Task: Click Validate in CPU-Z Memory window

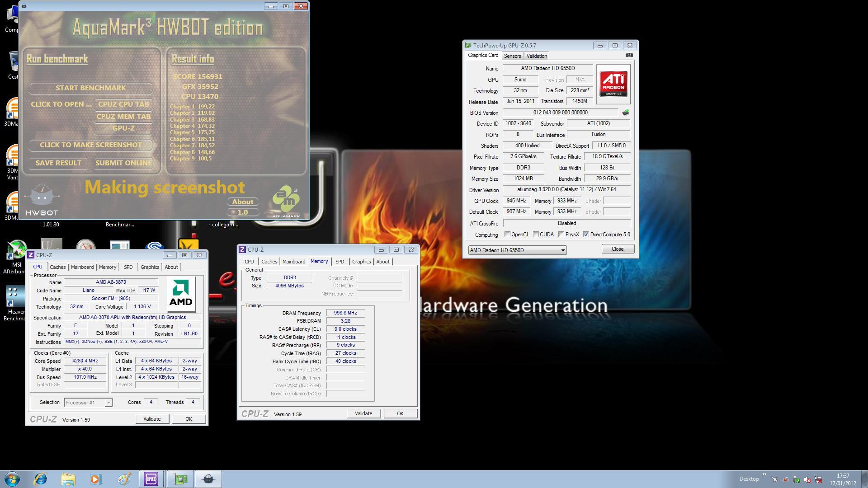Action: [363, 413]
